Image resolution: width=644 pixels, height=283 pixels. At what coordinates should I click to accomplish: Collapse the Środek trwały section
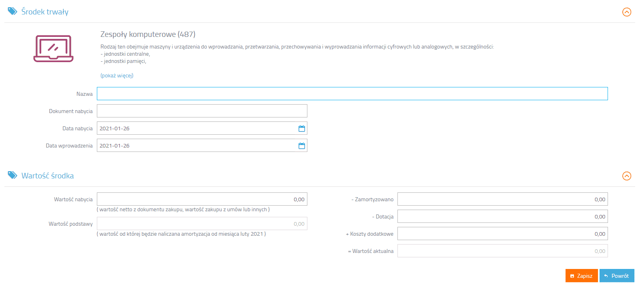[x=627, y=12]
